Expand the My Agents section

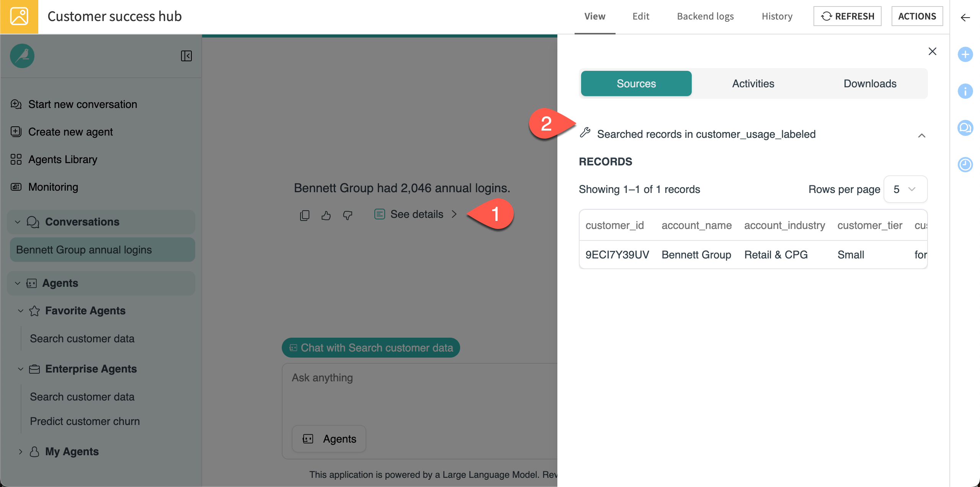(20, 452)
